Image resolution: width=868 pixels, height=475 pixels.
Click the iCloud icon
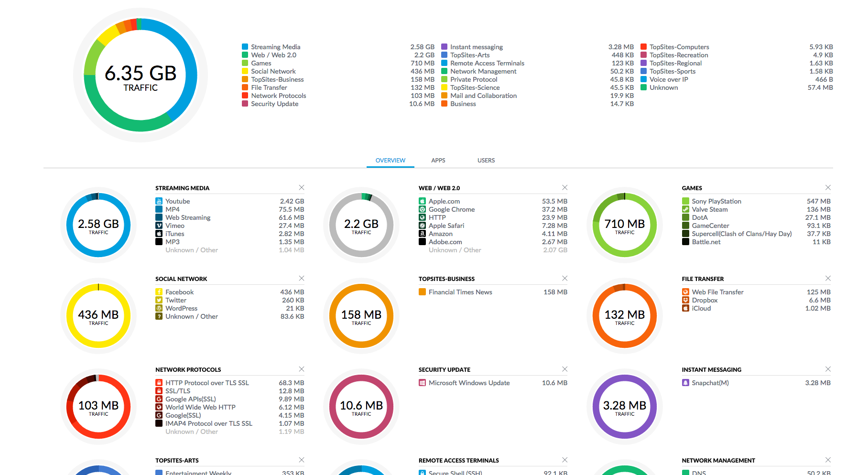[685, 308]
